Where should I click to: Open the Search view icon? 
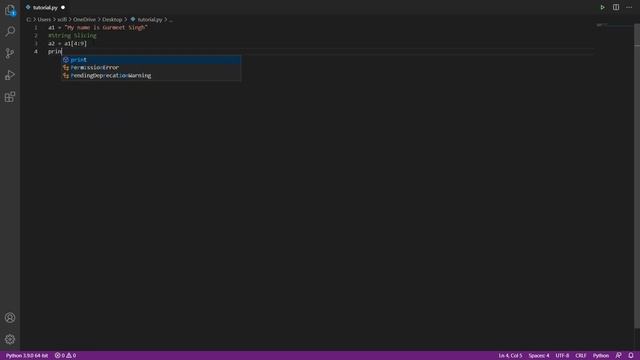coord(10,31)
